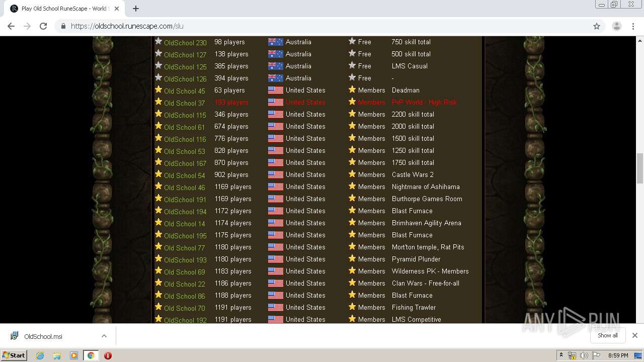Join world Old School 70
The width and height of the screenshot is (644, 362).
(x=185, y=308)
